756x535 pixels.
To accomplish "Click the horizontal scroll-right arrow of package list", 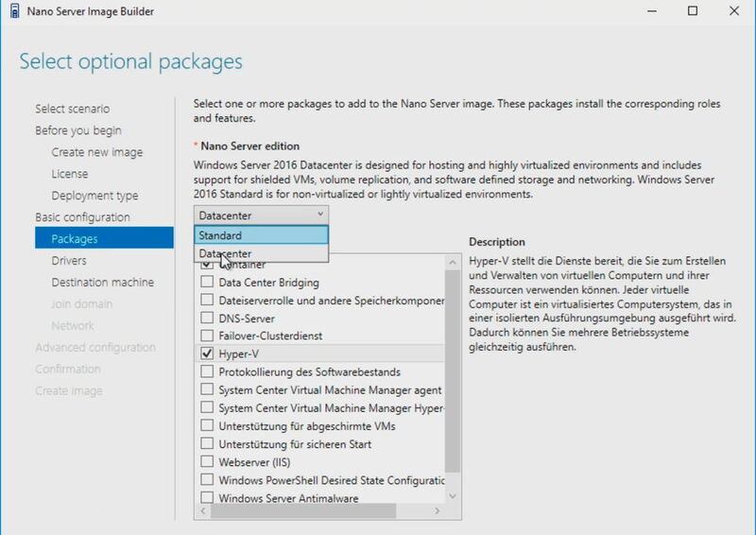I will [x=438, y=510].
